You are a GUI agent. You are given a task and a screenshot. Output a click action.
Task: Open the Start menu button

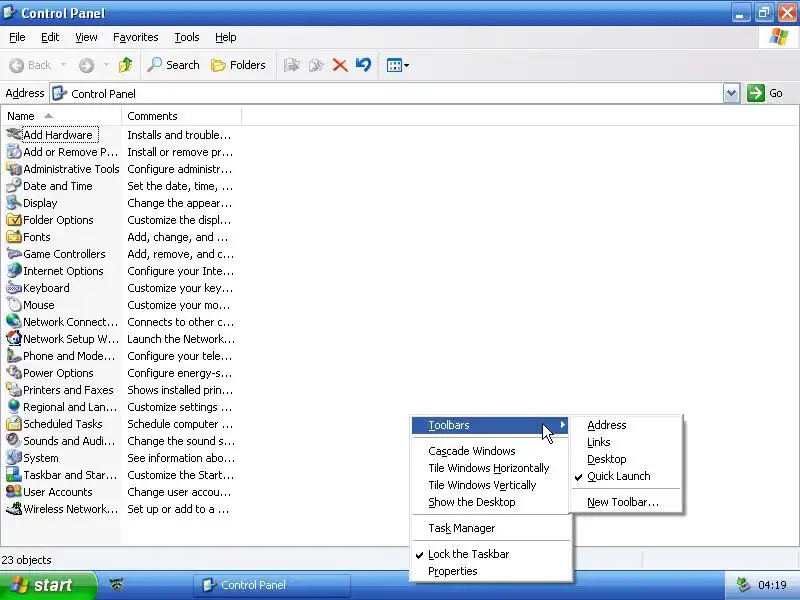48,585
